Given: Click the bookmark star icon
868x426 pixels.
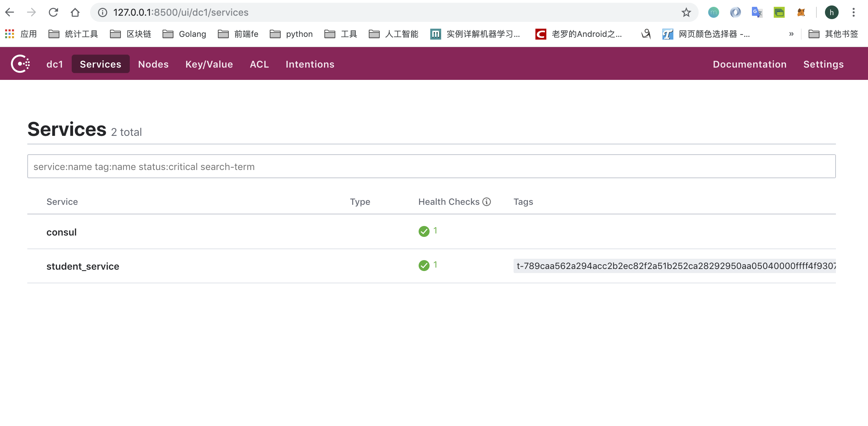Looking at the screenshot, I should (x=686, y=13).
